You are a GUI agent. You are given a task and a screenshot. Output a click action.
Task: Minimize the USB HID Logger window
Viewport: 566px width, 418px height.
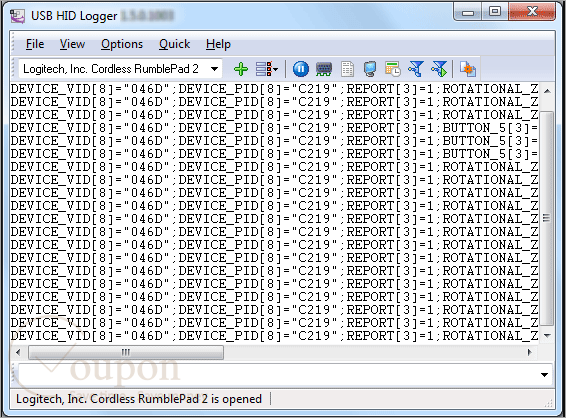[x=467, y=12]
